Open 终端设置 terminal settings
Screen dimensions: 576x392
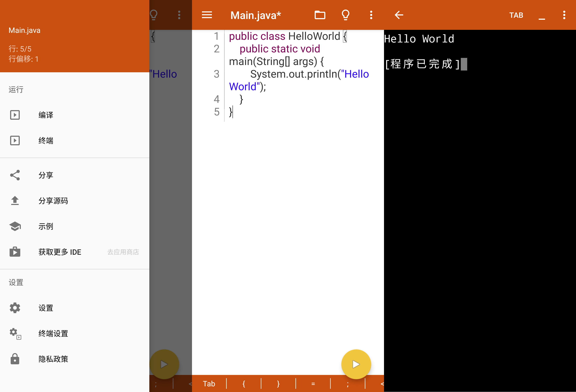pos(53,334)
